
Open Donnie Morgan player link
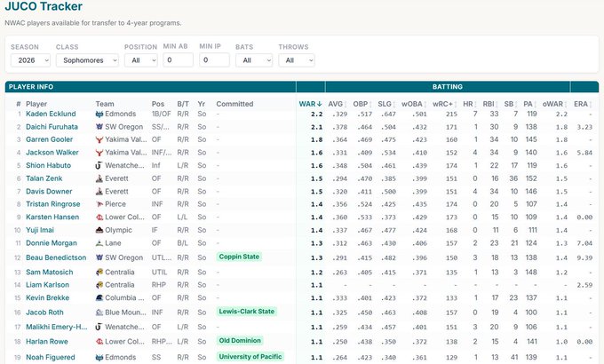pyautogui.click(x=52, y=243)
